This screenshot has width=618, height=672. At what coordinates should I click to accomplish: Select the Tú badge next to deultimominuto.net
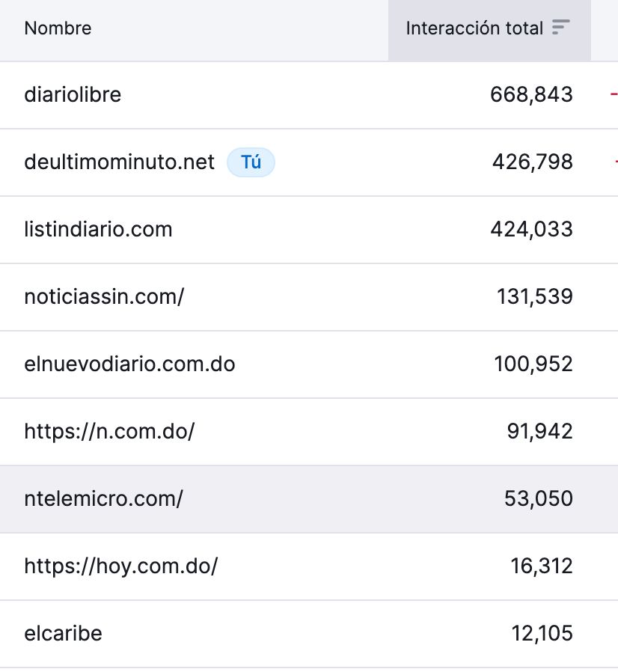pos(251,162)
